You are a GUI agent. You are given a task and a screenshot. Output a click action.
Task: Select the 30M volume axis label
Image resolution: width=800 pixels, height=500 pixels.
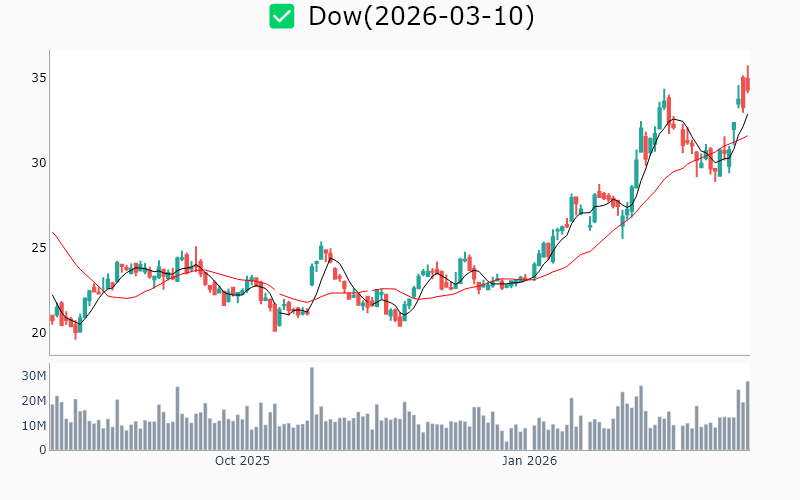click(x=34, y=376)
